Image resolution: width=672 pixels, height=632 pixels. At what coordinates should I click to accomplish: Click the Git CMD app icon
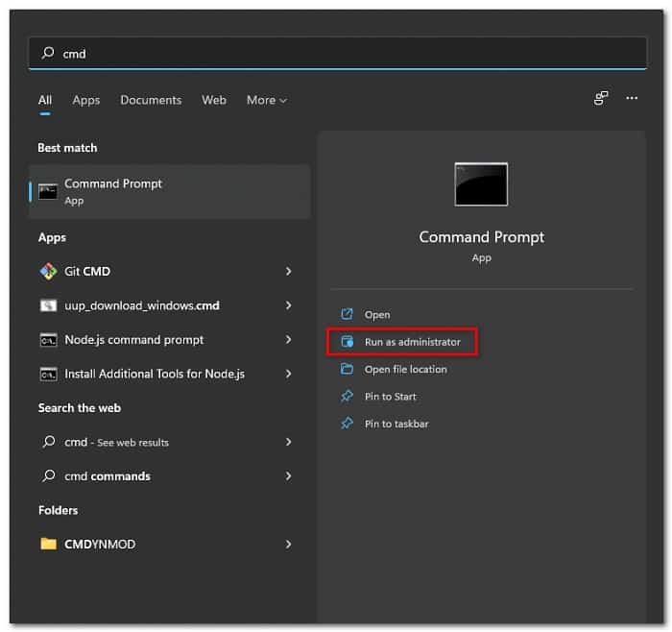48,272
